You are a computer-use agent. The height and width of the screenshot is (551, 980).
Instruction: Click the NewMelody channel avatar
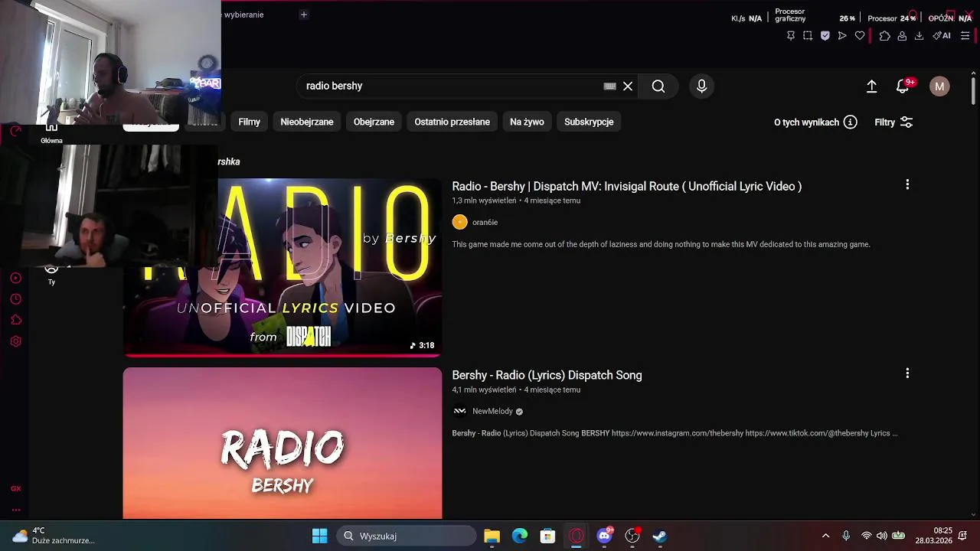pyautogui.click(x=459, y=412)
